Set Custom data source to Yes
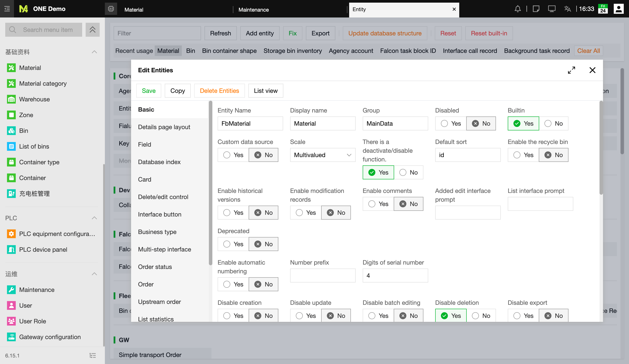The image size is (629, 364). 233,155
